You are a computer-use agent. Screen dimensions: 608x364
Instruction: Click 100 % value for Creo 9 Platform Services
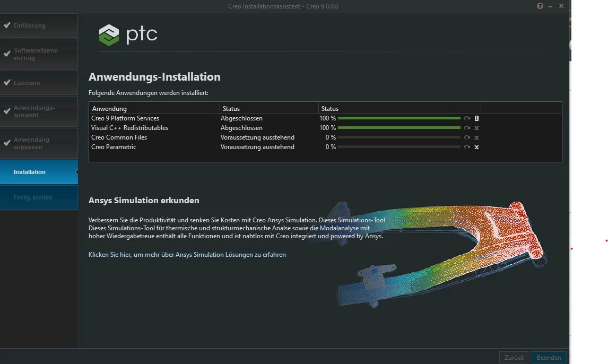pyautogui.click(x=328, y=118)
